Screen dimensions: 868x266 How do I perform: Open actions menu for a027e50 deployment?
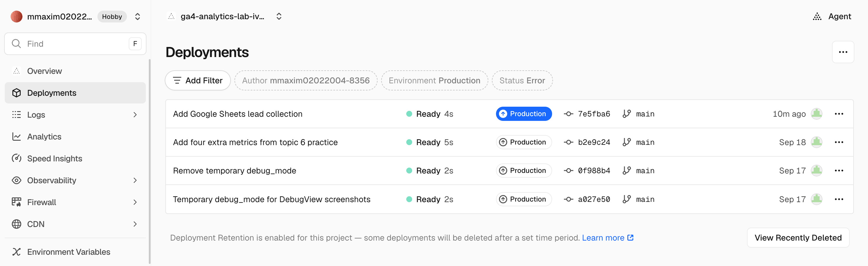839,199
